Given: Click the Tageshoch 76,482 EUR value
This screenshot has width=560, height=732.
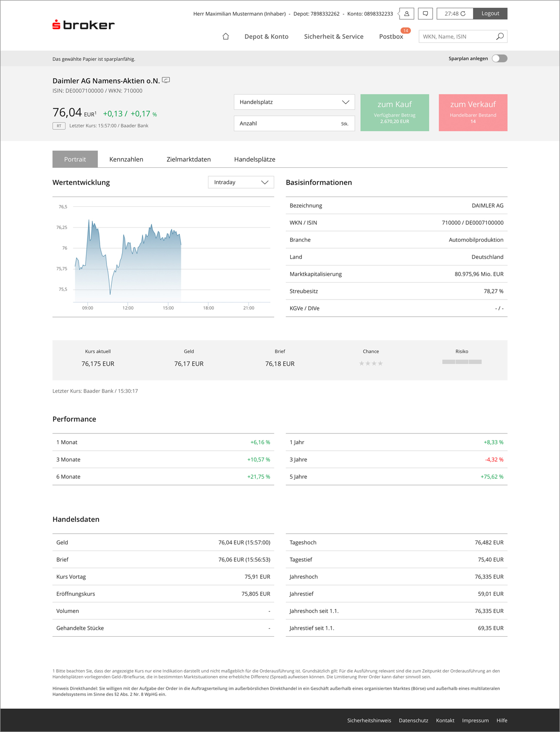Looking at the screenshot, I should coord(489,542).
